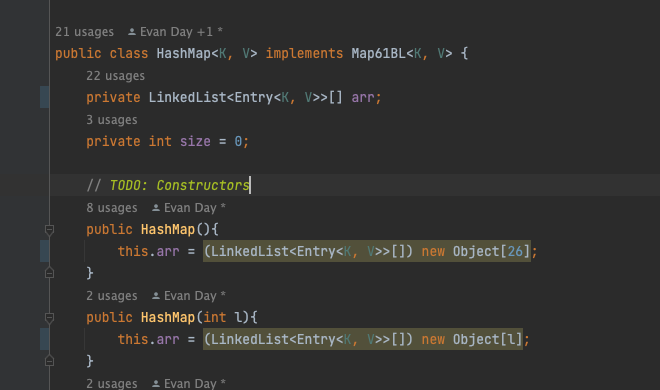Viewport: 660px width, 390px height.
Task: Show the 22 usages of arr field
Action: click(115, 76)
